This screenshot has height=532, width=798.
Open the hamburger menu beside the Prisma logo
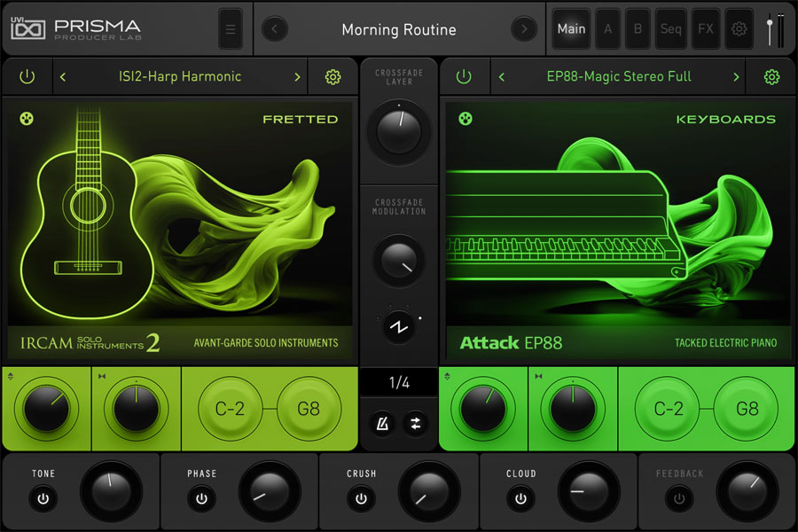(x=230, y=29)
